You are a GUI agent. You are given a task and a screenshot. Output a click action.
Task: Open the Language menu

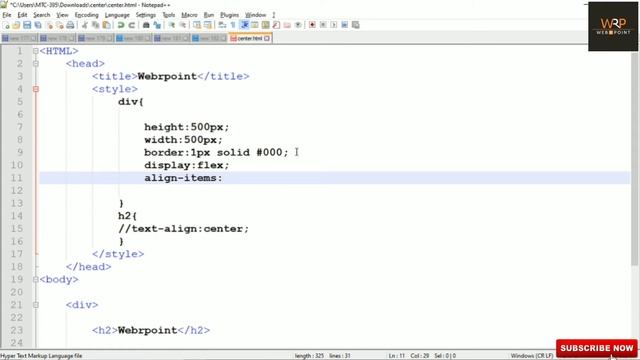click(117, 15)
